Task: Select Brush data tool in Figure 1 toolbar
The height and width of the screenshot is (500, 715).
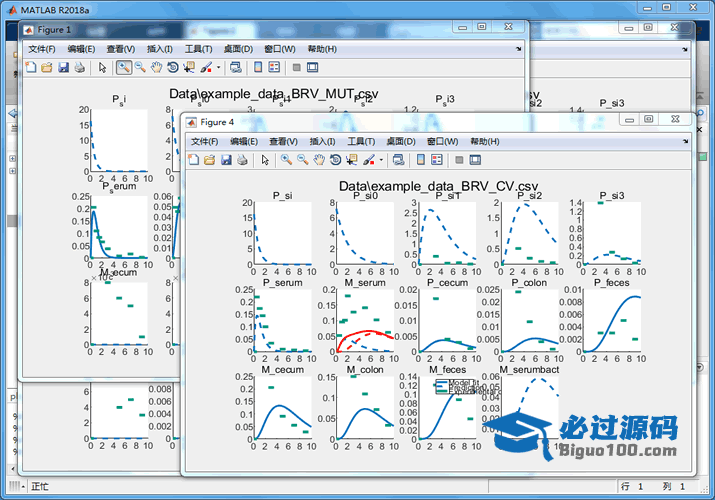Action: point(206,67)
